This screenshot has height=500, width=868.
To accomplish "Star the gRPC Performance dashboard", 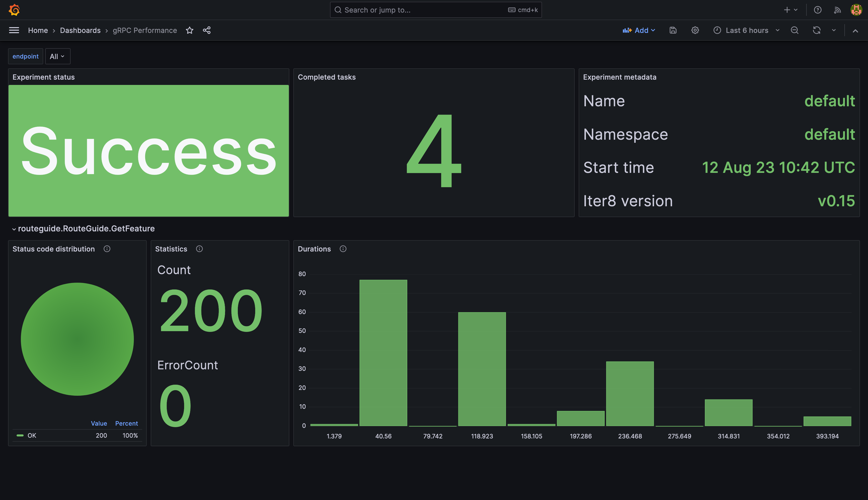I will coord(189,30).
